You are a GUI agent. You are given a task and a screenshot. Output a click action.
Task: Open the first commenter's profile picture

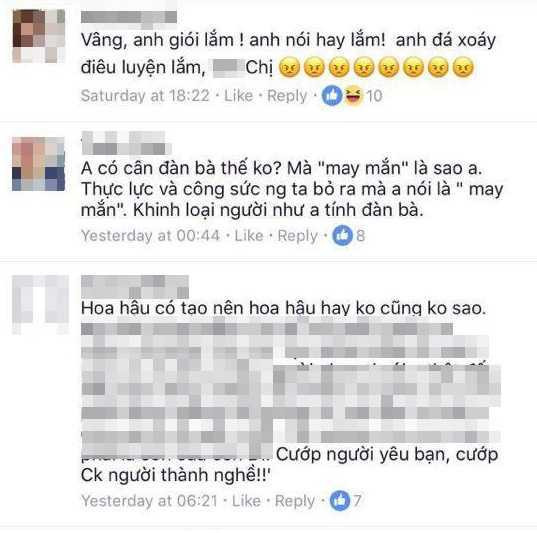click(x=39, y=36)
